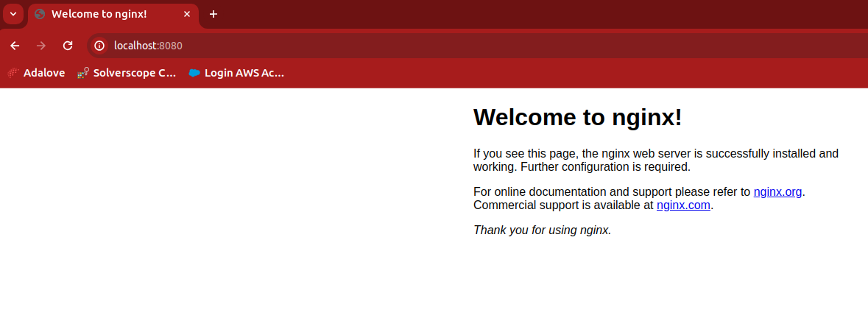
Task: Close the 'Welcome to nginx!' tab
Action: (x=187, y=15)
